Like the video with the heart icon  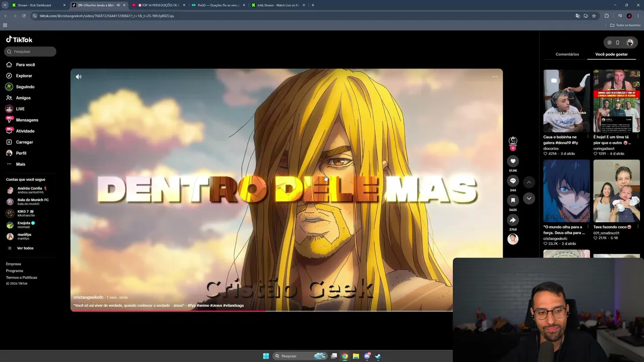click(x=513, y=161)
